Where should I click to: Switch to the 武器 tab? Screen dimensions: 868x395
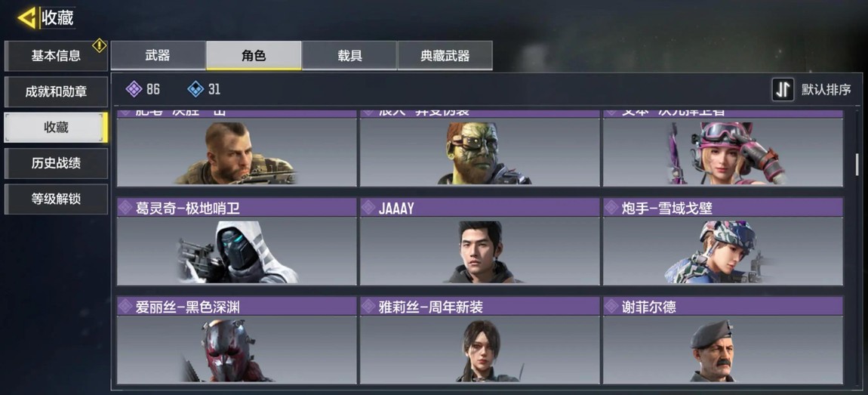158,55
